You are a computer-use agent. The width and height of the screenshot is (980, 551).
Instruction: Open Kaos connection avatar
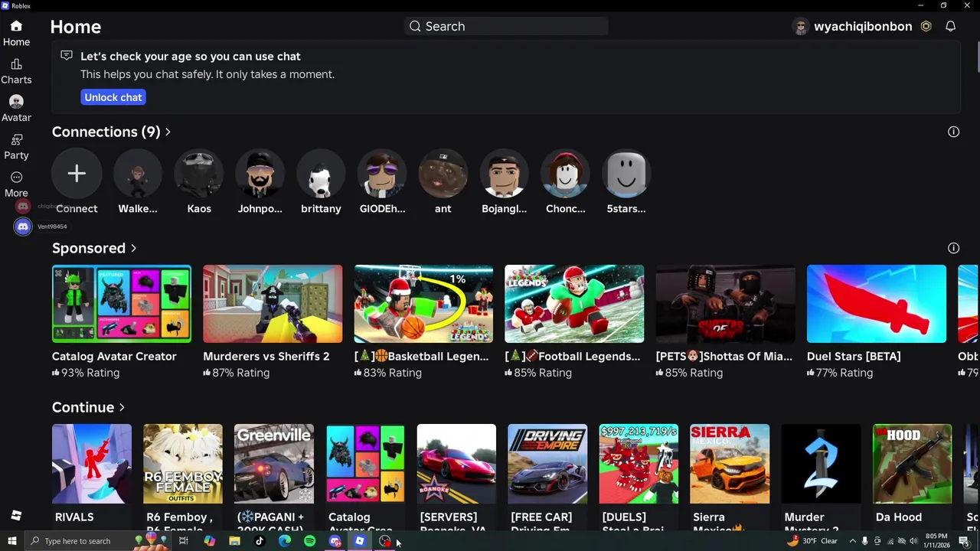point(199,174)
